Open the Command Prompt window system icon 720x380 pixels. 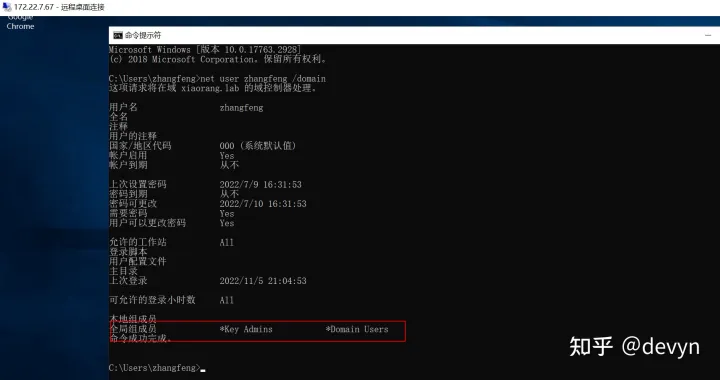[x=118, y=35]
